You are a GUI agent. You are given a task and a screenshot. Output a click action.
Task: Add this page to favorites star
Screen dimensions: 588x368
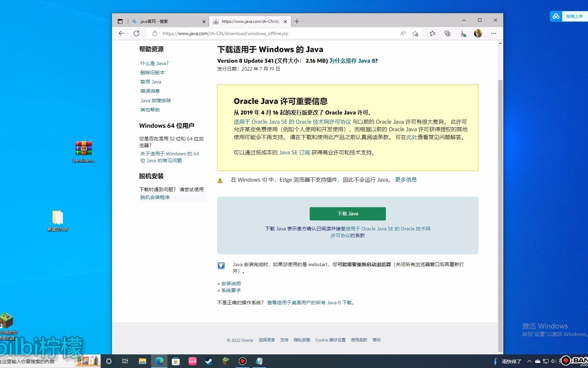(x=415, y=33)
